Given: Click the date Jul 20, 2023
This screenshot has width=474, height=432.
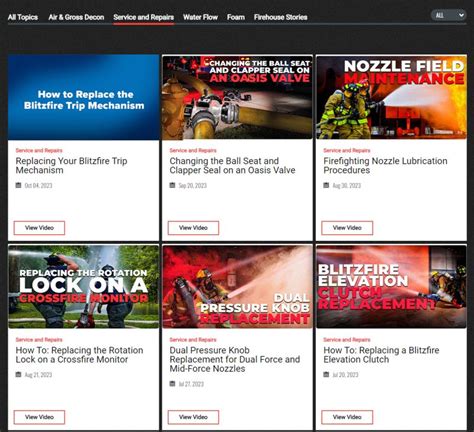Looking at the screenshot, I should [x=345, y=375].
